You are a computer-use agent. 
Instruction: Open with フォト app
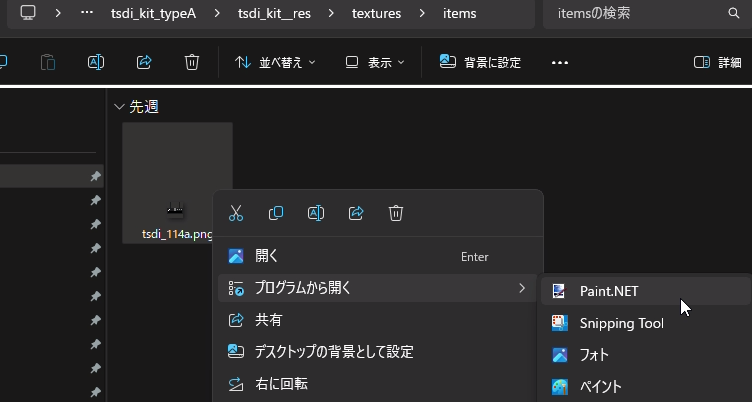(594, 355)
